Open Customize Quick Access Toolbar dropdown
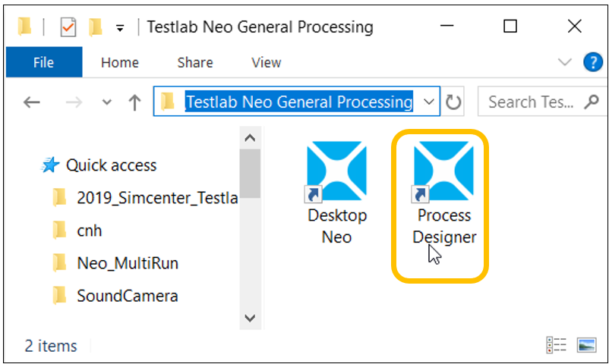The image size is (609, 364). (119, 29)
